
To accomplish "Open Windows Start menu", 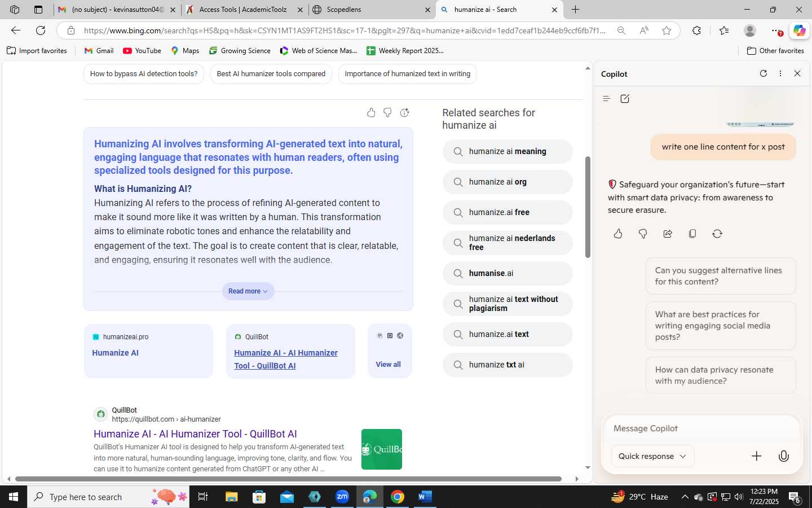I will tap(14, 497).
